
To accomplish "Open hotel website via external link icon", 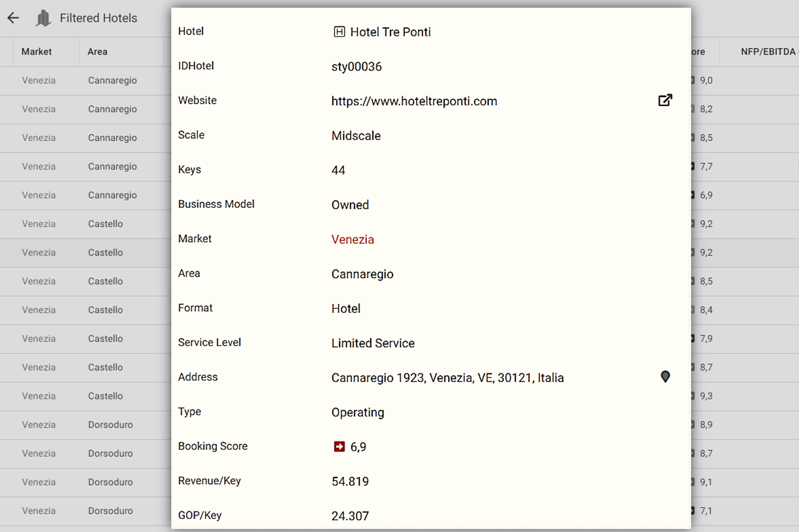I will (665, 100).
